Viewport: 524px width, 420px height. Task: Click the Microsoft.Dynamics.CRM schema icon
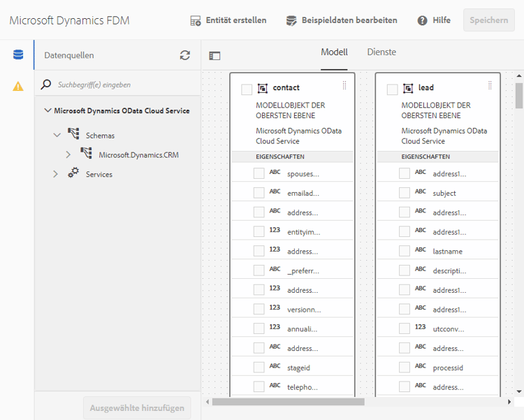[86, 153]
